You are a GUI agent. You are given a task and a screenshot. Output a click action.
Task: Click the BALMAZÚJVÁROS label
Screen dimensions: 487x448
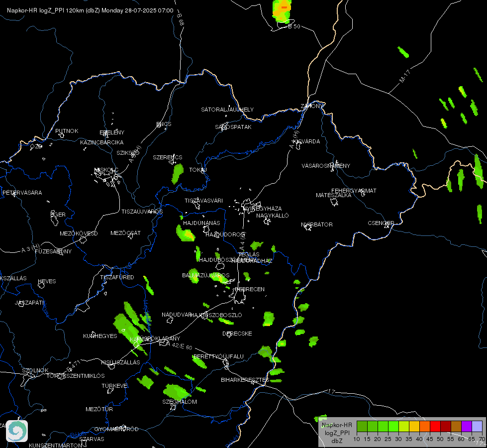point(206,275)
